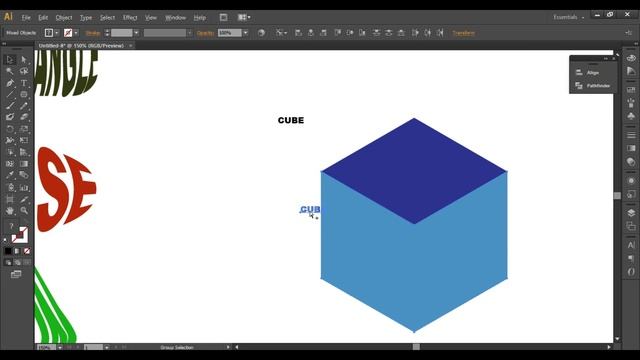Select the Direct Selection tool
This screenshot has width=640, height=360.
tap(24, 60)
